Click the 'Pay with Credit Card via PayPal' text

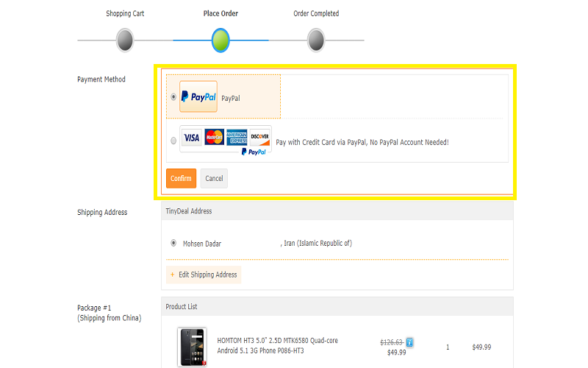coord(362,142)
